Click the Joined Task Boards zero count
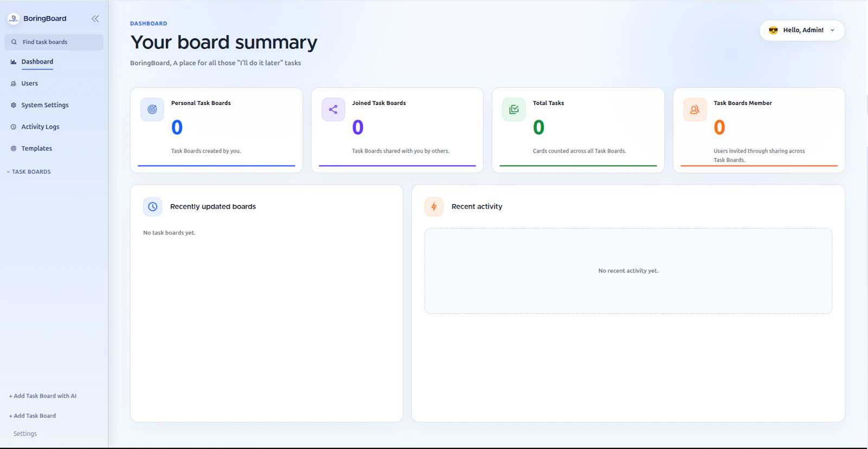Screen dimensions: 868x449 [358, 128]
